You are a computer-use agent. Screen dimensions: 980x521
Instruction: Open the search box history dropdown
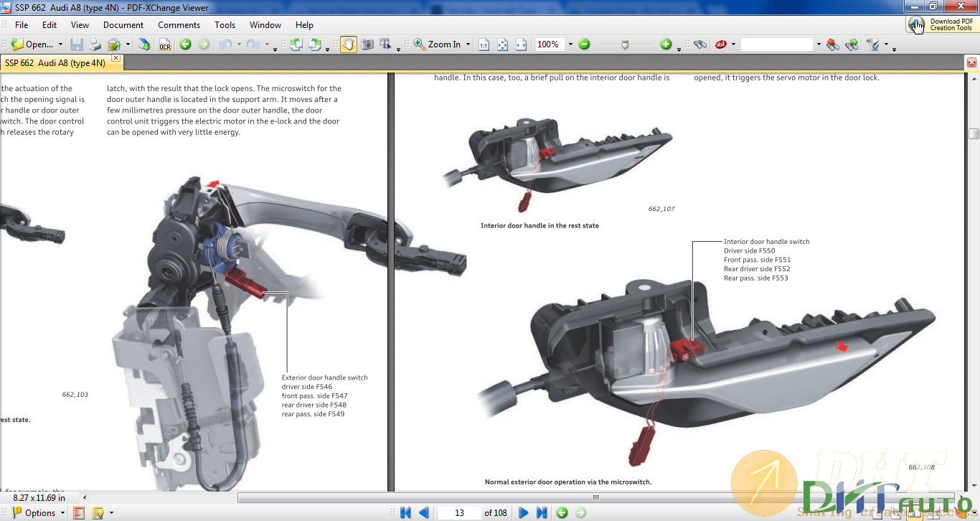pyautogui.click(x=818, y=44)
